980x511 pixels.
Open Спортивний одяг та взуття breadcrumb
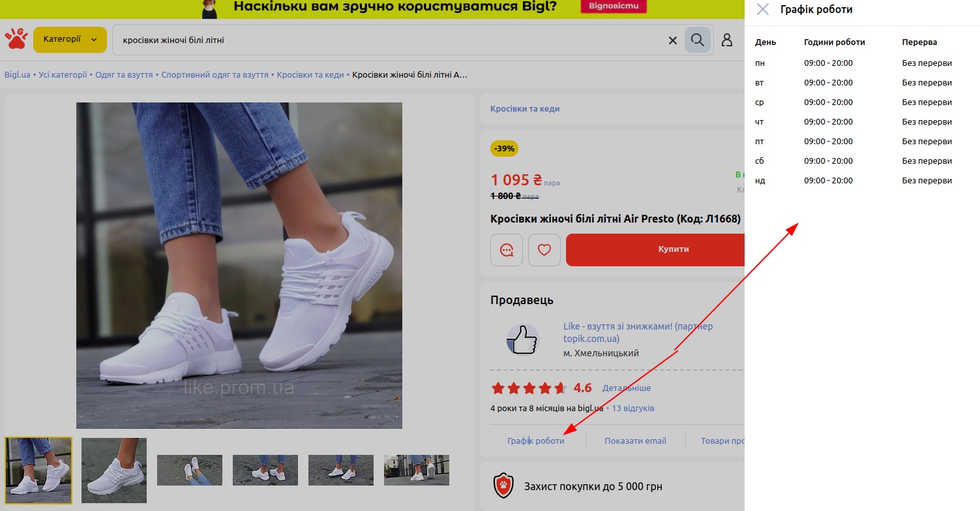[x=215, y=75]
